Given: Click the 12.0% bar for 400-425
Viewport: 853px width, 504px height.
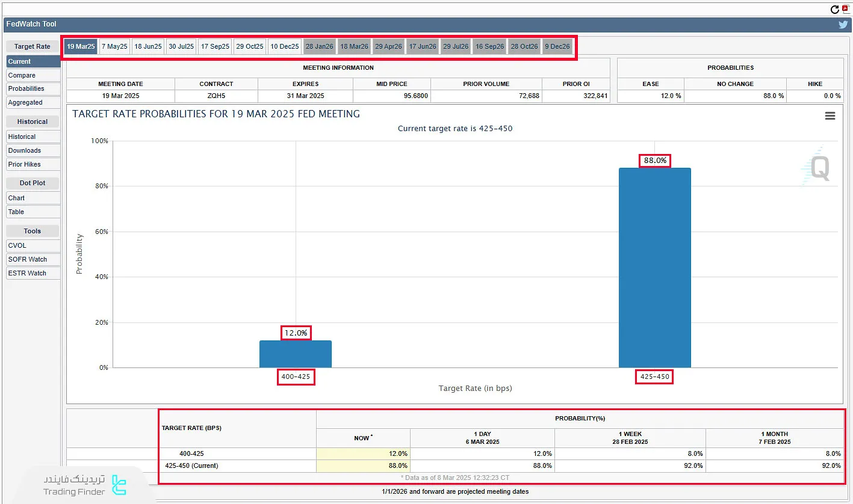Looking at the screenshot, I should [x=295, y=354].
